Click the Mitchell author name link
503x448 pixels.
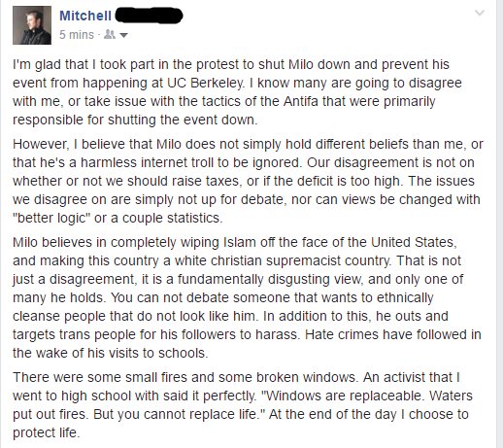click(x=85, y=16)
